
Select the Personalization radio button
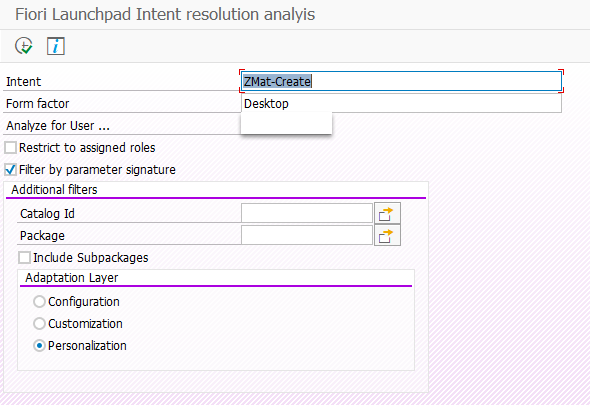pos(40,346)
